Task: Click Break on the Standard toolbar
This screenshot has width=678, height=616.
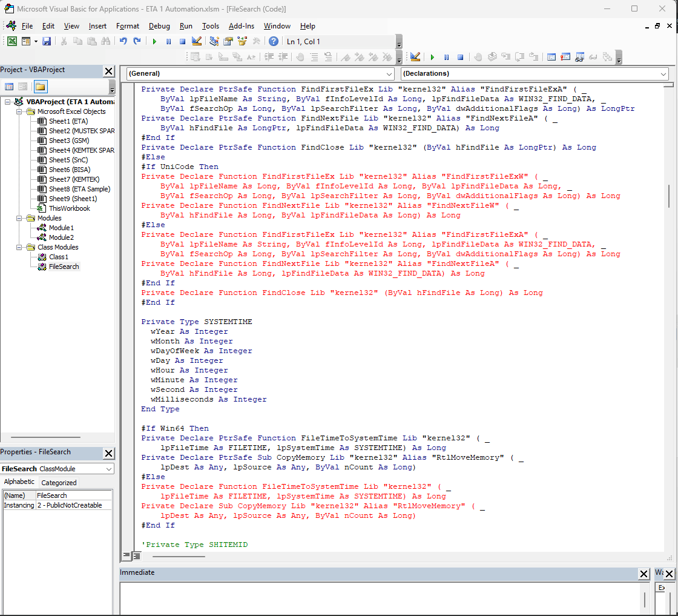Action: [x=169, y=42]
